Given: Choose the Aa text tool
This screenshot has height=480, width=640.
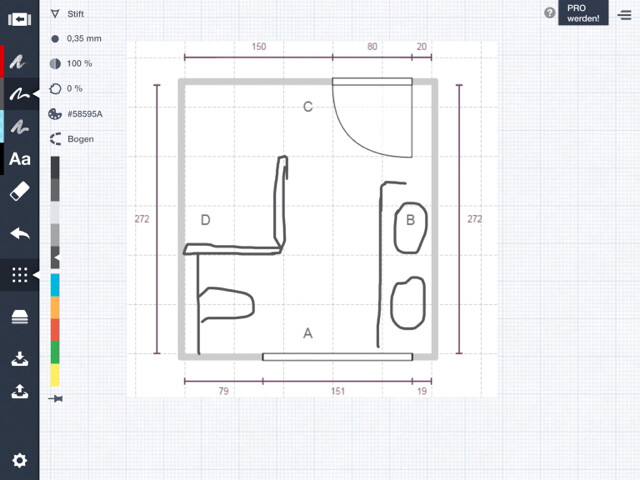Looking at the screenshot, I should tap(19, 159).
